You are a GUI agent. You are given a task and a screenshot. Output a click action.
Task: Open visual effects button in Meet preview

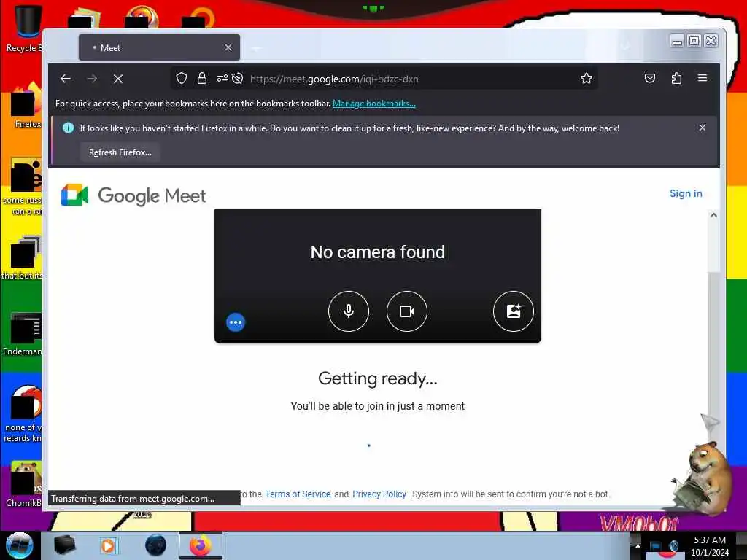[513, 311]
